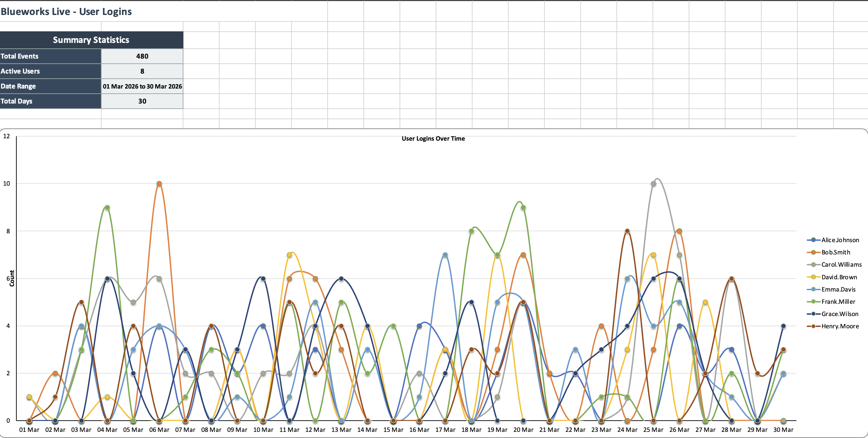Screen dimensions: 868x438
Task: Select Carol.Williams legend entry
Action: 834,265
